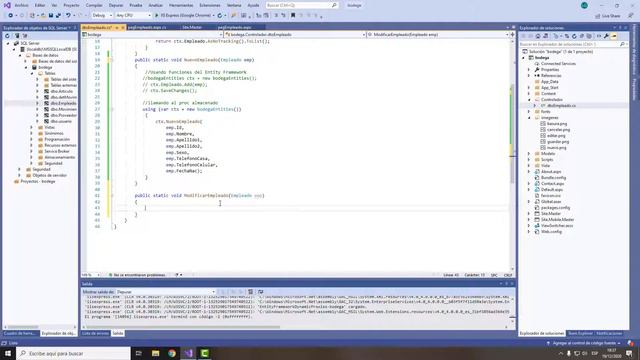640x360 pixels.
Task: Open the Mostrar salida de Depurar dropdown
Action: [165, 292]
